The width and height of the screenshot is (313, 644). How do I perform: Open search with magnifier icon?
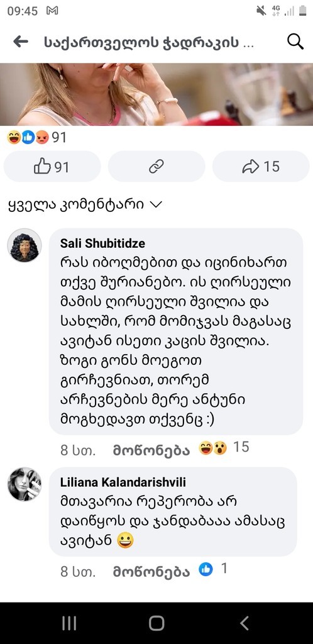295,42
